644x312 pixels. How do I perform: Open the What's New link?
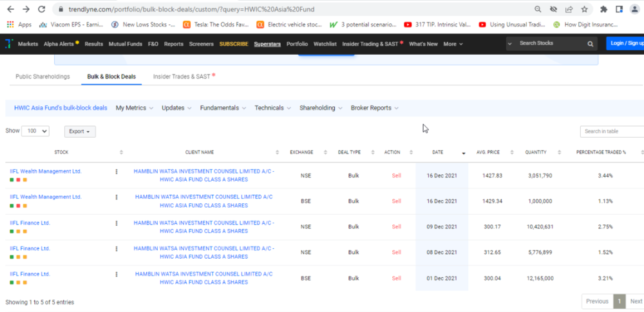[424, 44]
